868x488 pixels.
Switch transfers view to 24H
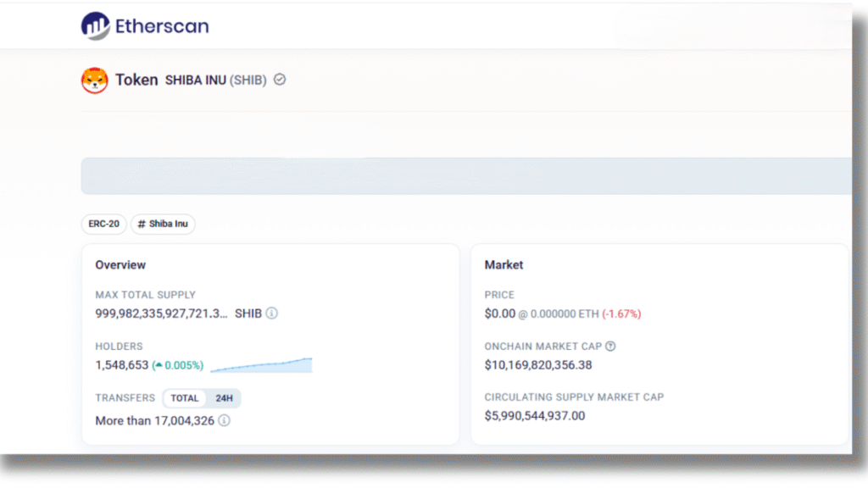coord(224,398)
